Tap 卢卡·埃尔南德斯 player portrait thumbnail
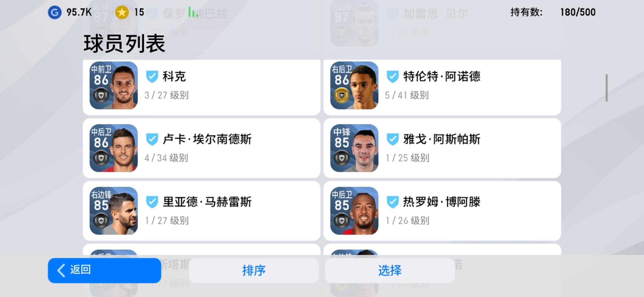Viewport: 644px width, 297px height. coord(114,148)
